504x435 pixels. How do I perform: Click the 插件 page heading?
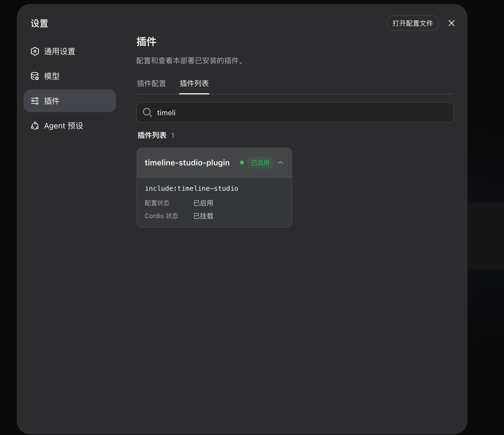(x=146, y=42)
